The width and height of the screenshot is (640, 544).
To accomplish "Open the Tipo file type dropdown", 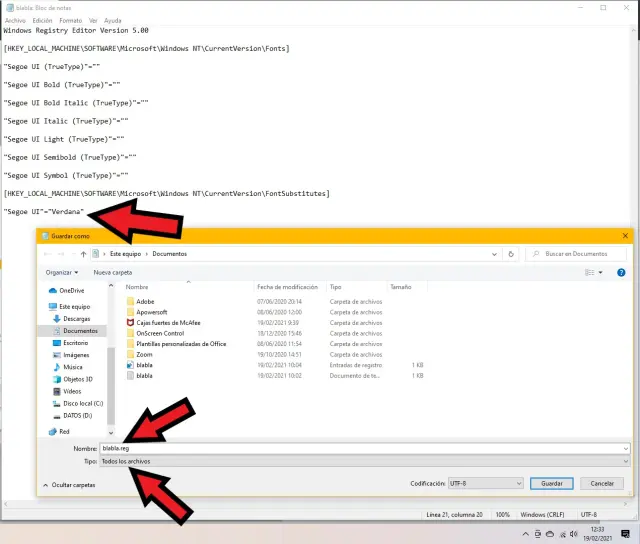I will [x=366, y=461].
